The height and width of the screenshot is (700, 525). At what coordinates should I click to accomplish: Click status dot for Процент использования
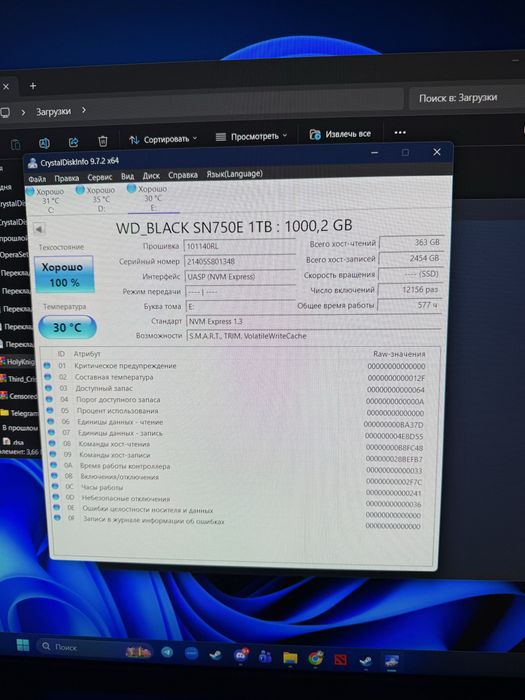tap(50, 410)
